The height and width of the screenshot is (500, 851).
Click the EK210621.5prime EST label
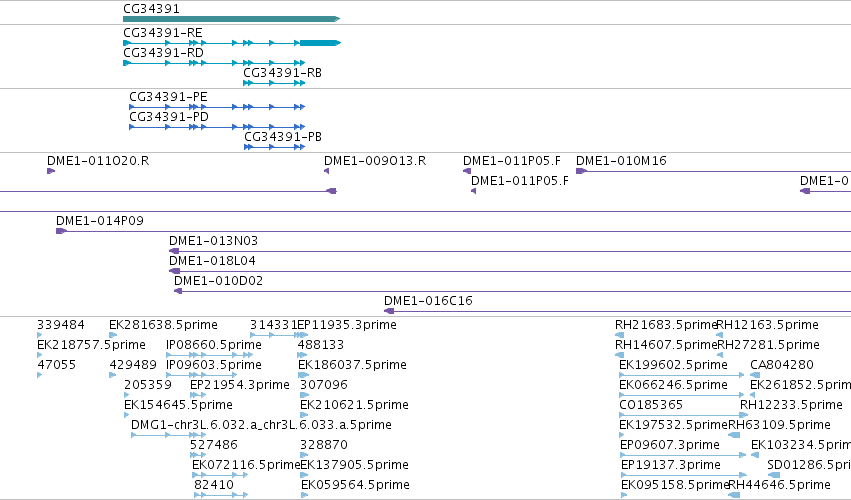pos(354,405)
